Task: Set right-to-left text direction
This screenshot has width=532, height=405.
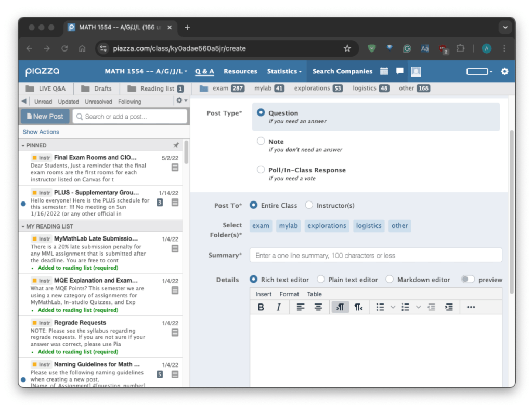Action: coord(358,307)
